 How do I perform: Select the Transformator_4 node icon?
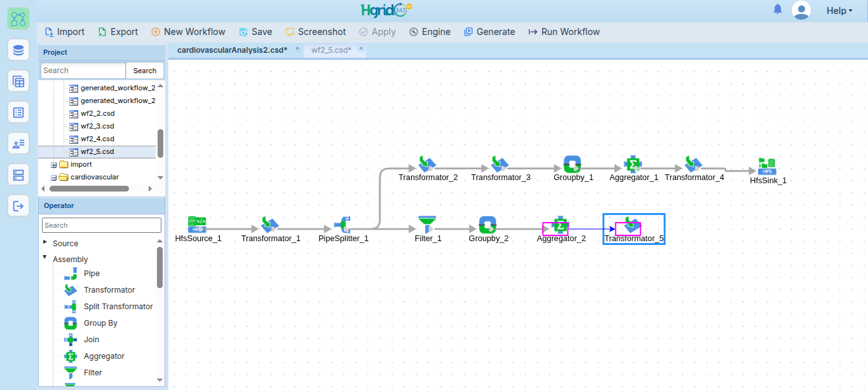click(693, 164)
